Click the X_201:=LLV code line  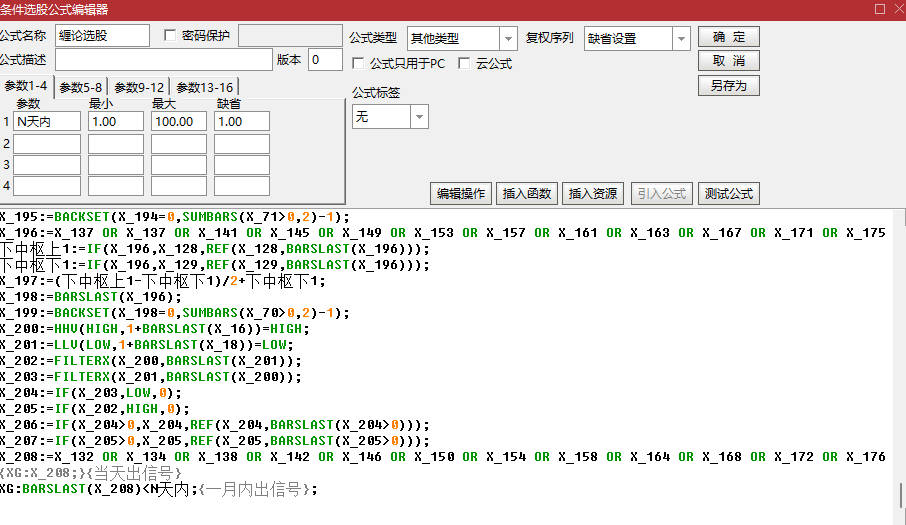[147, 345]
